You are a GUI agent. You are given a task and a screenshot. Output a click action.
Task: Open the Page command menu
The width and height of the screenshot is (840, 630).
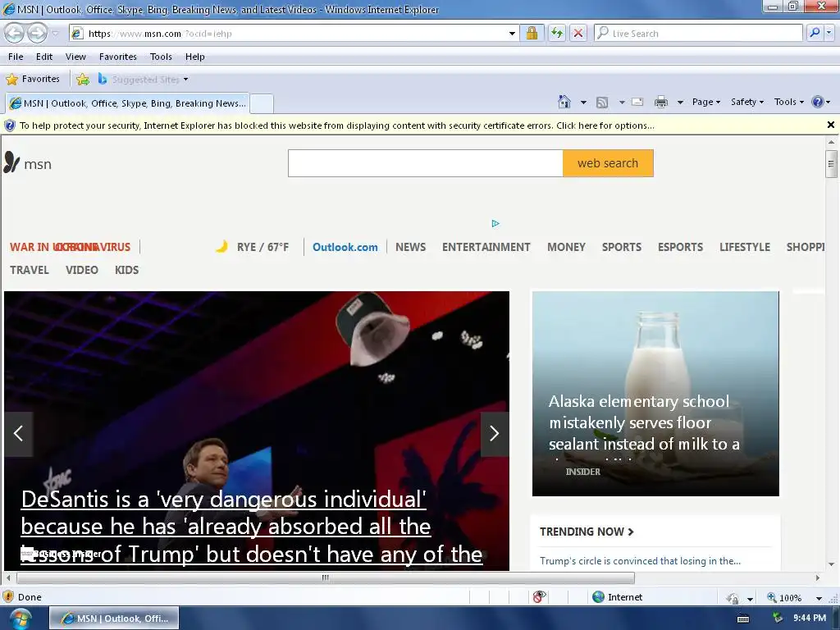tap(706, 102)
